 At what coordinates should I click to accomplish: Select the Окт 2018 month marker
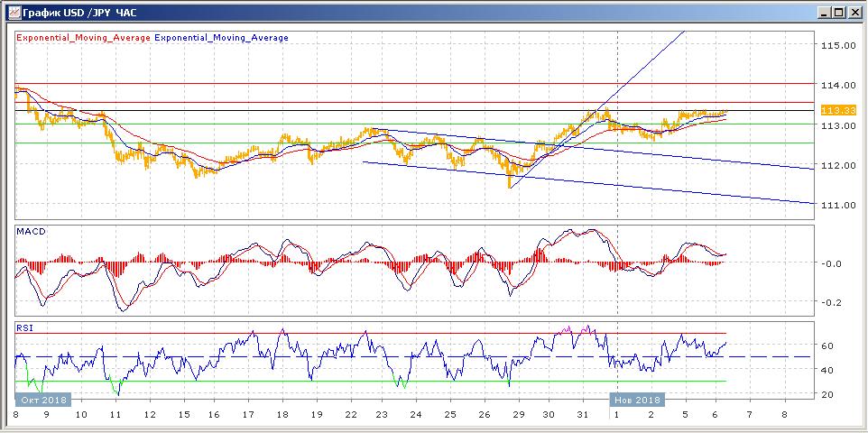pos(43,400)
